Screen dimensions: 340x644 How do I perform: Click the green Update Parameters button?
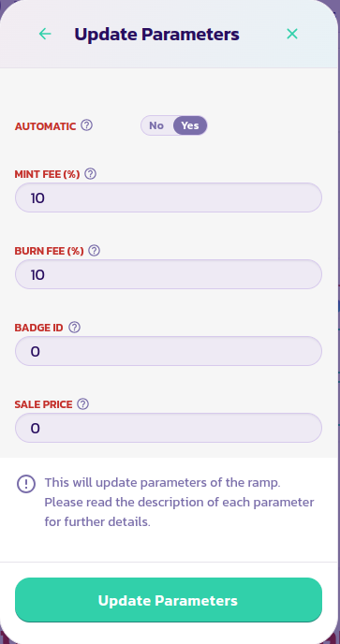tap(169, 600)
